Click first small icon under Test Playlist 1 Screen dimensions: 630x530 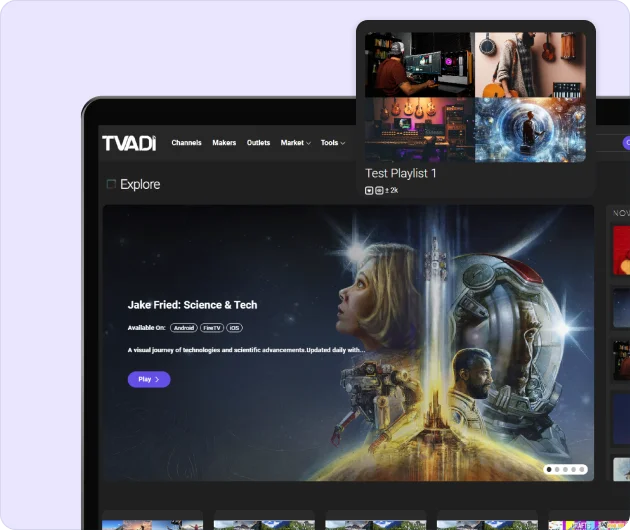(369, 190)
